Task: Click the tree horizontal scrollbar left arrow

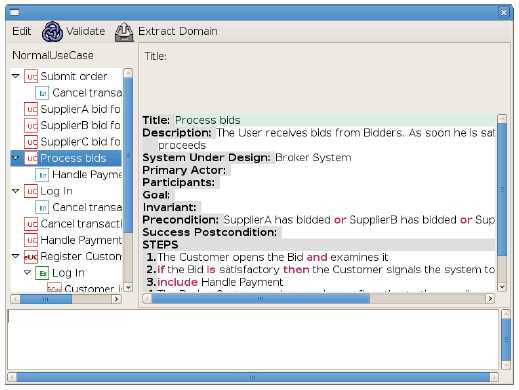Action: [x=15, y=299]
